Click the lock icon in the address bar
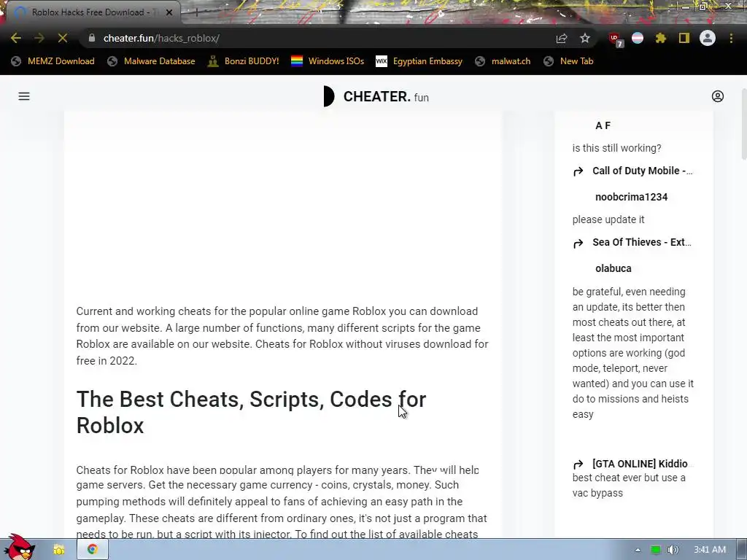This screenshot has width=747, height=560. (x=92, y=38)
